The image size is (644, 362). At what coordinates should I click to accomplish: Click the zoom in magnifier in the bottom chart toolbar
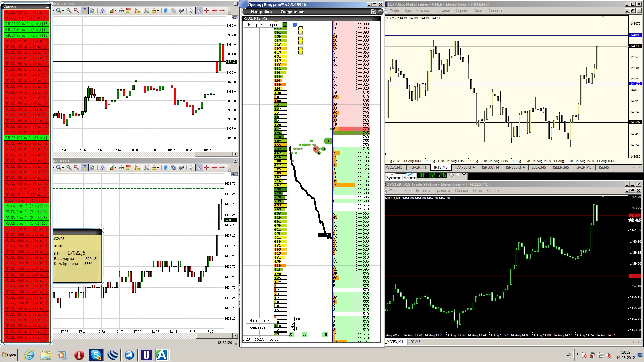click(x=69, y=168)
